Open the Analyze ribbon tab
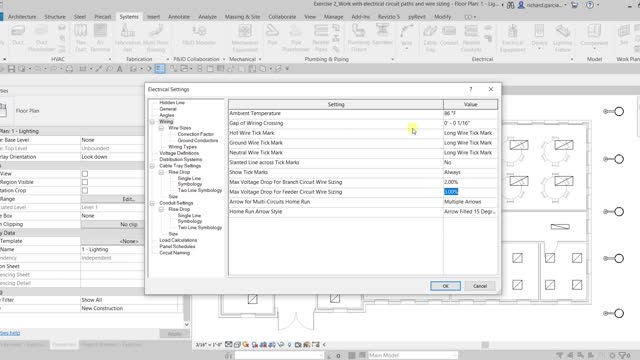The height and width of the screenshot is (360, 640). click(x=207, y=17)
